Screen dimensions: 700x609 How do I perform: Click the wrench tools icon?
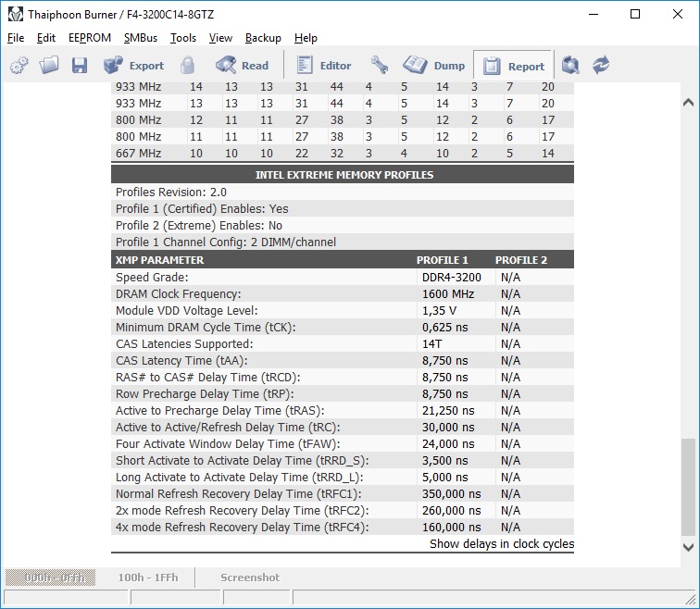(x=380, y=66)
